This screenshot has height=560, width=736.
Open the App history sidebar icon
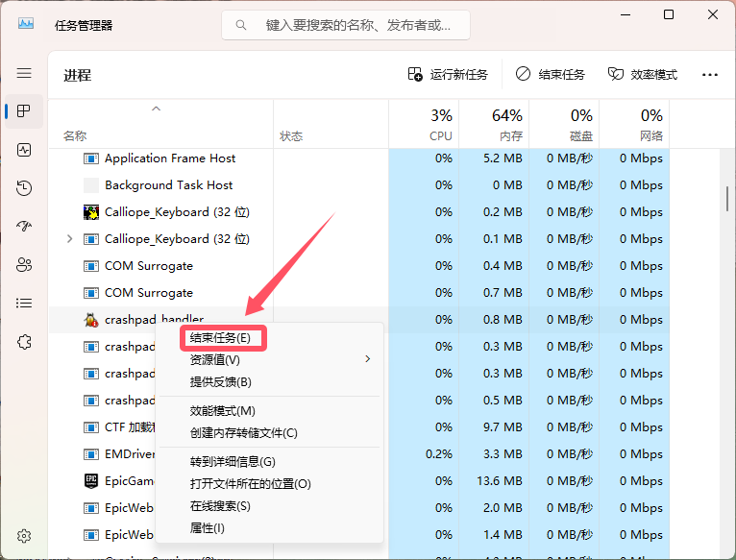tap(24, 188)
